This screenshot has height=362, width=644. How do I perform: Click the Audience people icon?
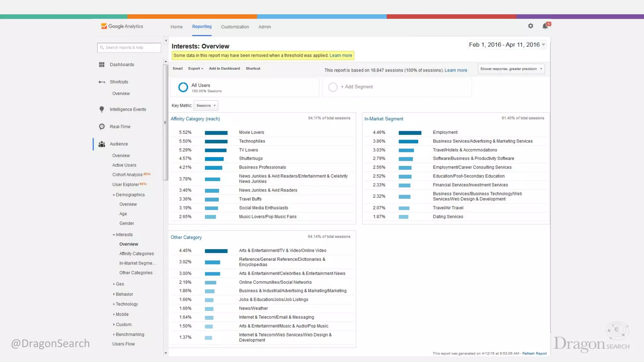102,144
